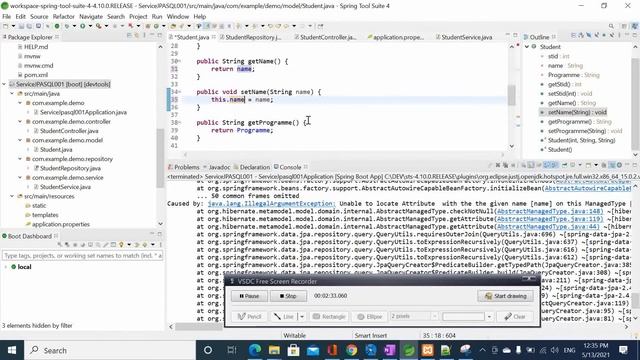Toggle Scroll Lock in Console toolbar
The width and height of the screenshot is (640, 360).
point(531,165)
